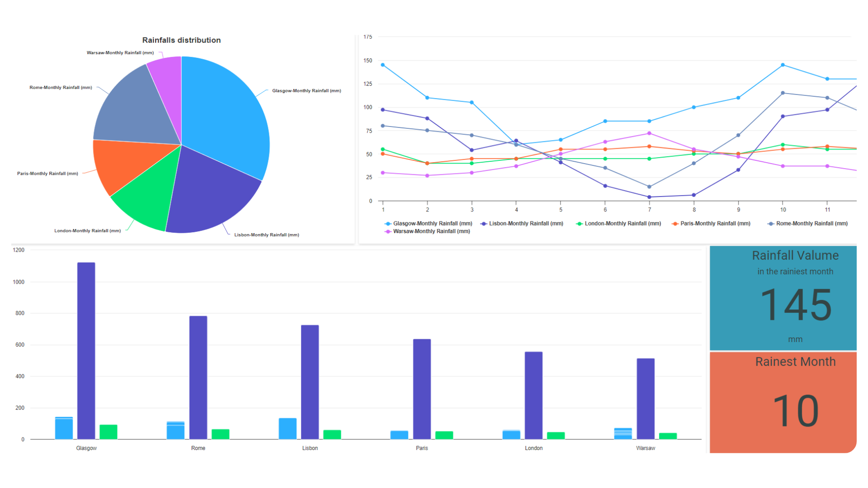Click Rome's month 7 low data point

click(x=649, y=187)
